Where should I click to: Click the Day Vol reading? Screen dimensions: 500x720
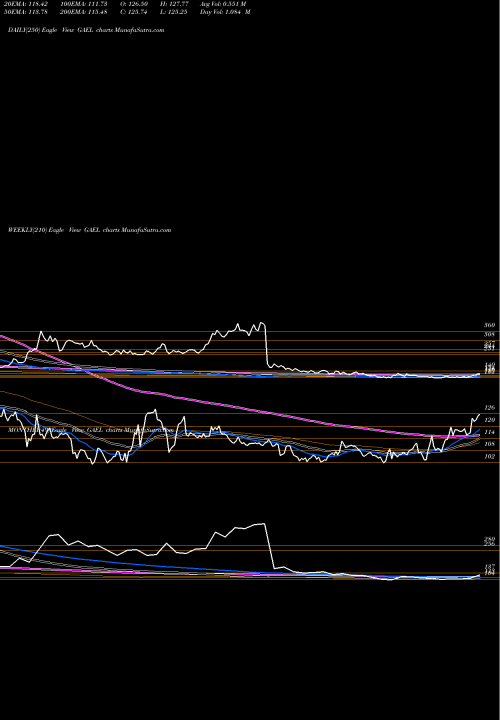pyautogui.click(x=225, y=12)
